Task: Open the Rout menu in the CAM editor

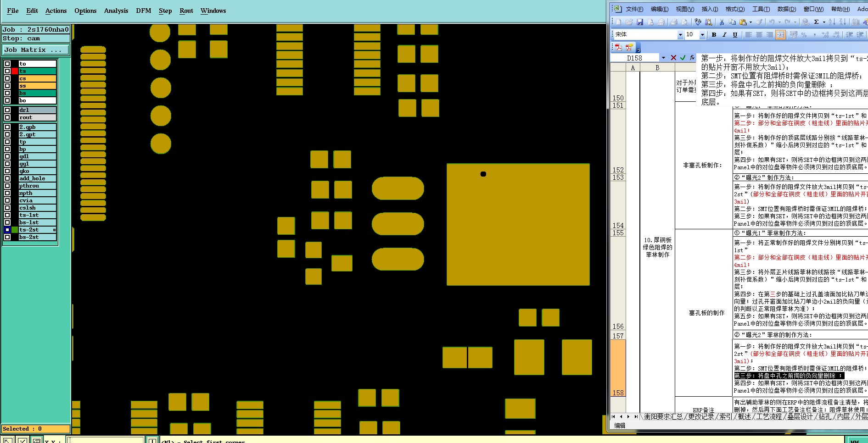Action: (x=186, y=11)
